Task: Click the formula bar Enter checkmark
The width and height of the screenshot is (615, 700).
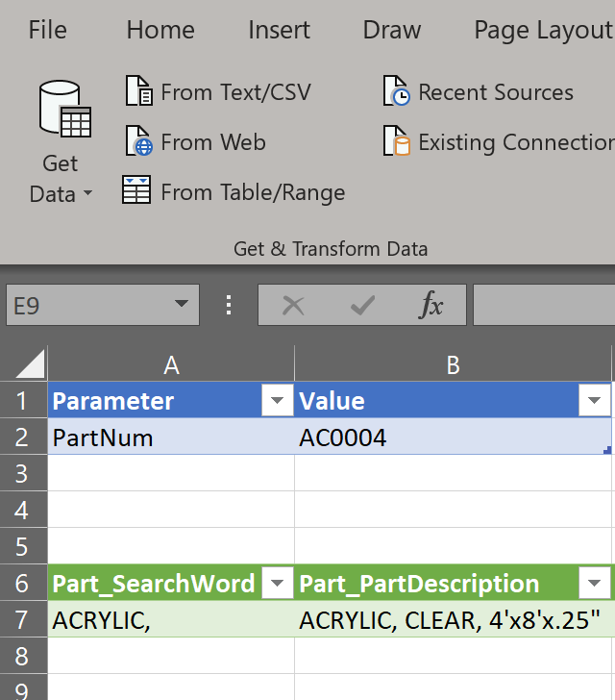Action: coord(362,306)
